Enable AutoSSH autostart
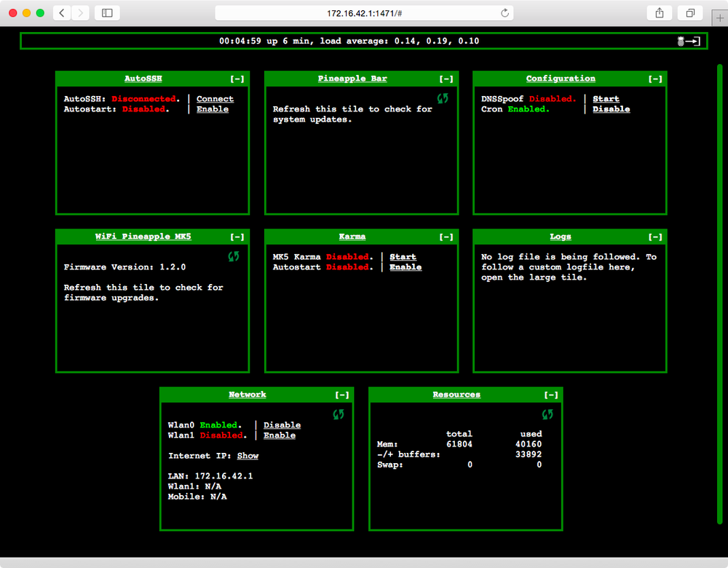 pyautogui.click(x=212, y=109)
